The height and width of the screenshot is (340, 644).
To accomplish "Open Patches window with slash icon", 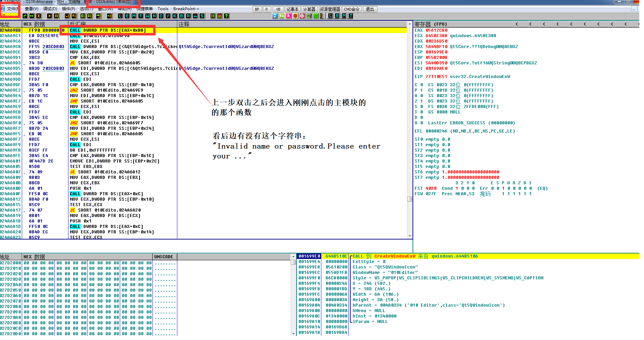I will [168, 16].
